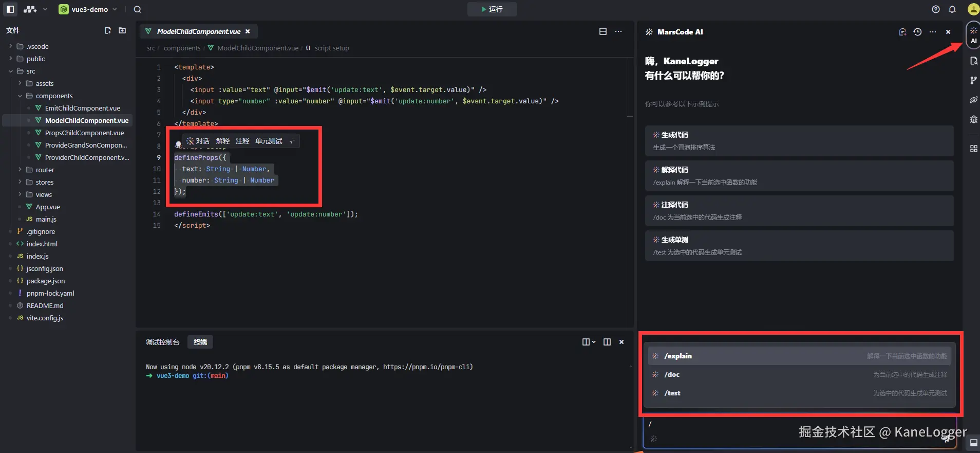Close the MarsCode AI panel

pyautogui.click(x=948, y=32)
